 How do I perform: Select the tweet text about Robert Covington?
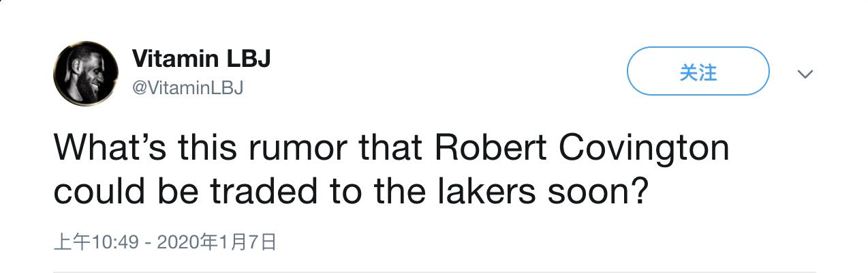tap(392, 171)
